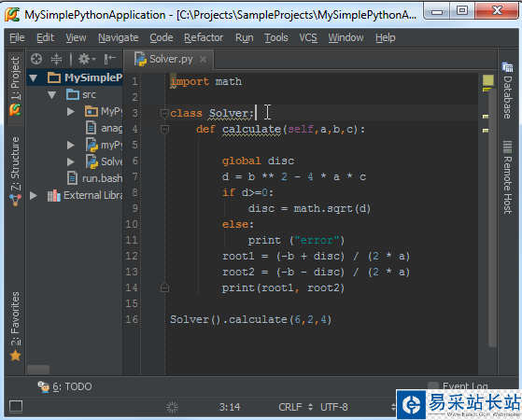Click the TODO panel icon

(x=43, y=386)
